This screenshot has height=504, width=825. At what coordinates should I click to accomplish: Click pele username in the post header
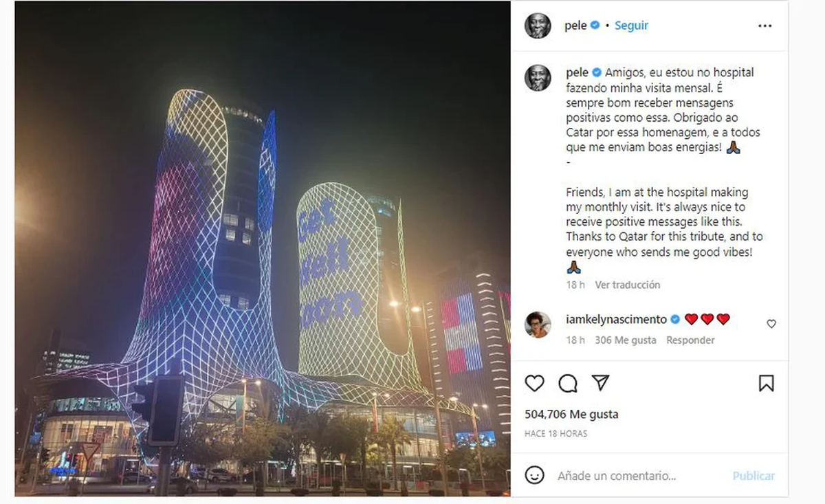576,25
